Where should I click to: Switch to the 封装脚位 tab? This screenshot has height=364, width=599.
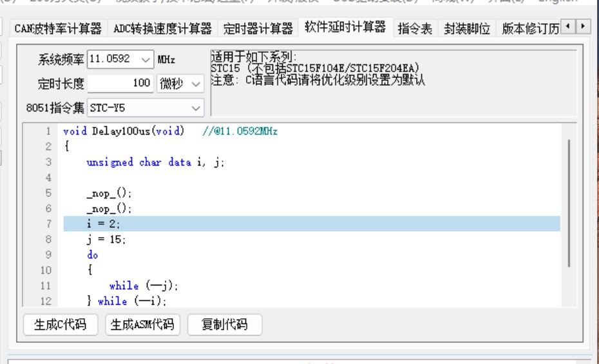(x=467, y=28)
